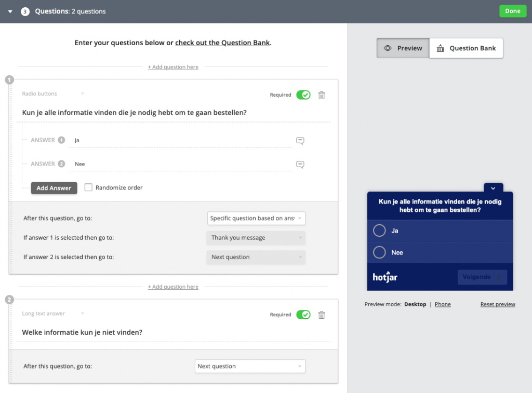This screenshot has width=532, height=393.
Task: Click comment icon next to answer Nee
Action: [300, 165]
